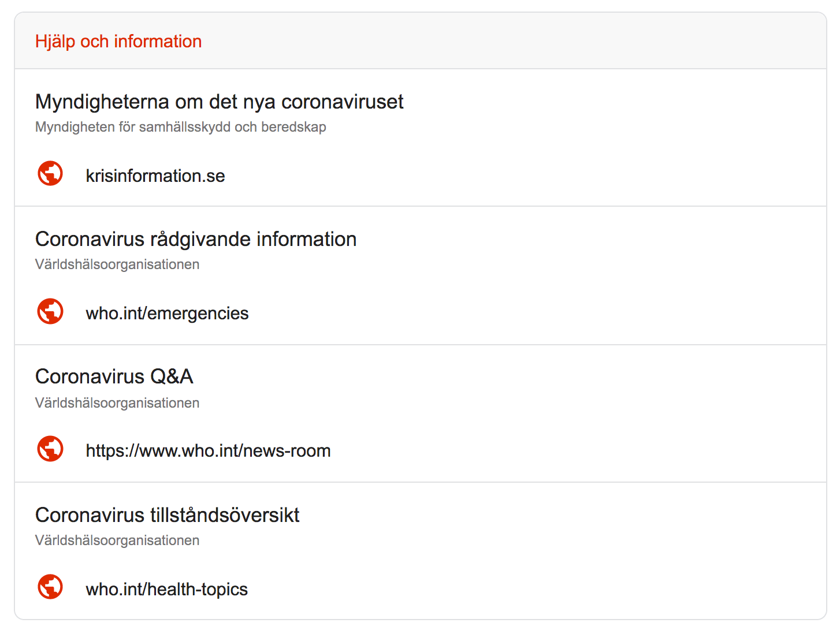Click the globe under Coronavirus rådgivande information
Screen dimensions: 840x634
pyautogui.click(x=50, y=311)
